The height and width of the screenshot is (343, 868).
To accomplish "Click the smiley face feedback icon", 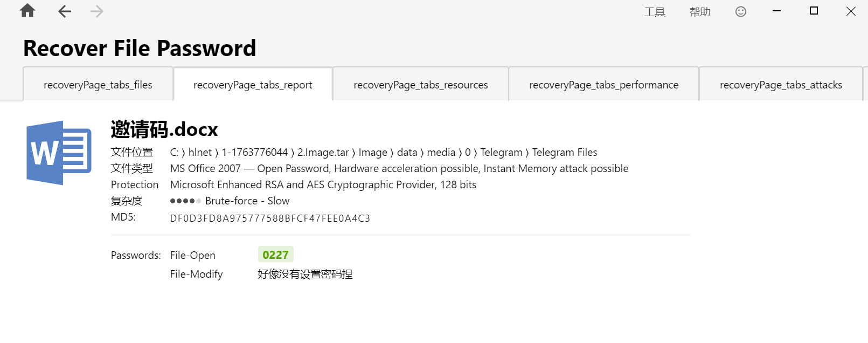I will point(741,11).
